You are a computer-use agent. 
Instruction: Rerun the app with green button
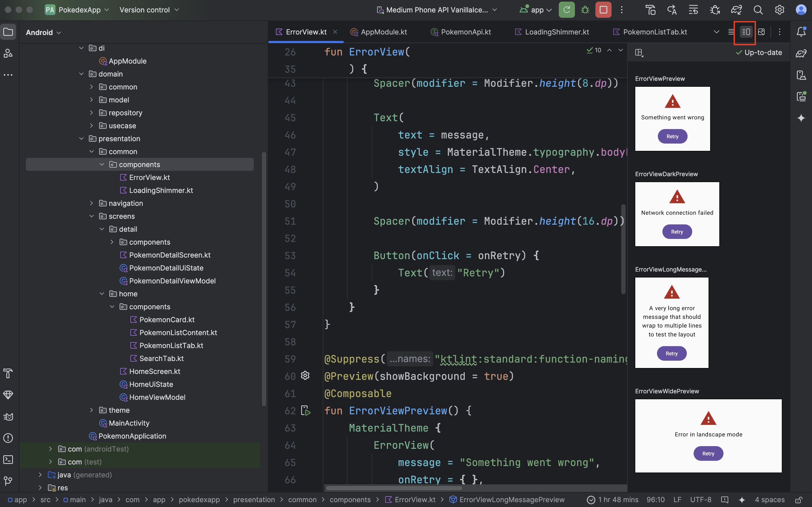(x=566, y=10)
